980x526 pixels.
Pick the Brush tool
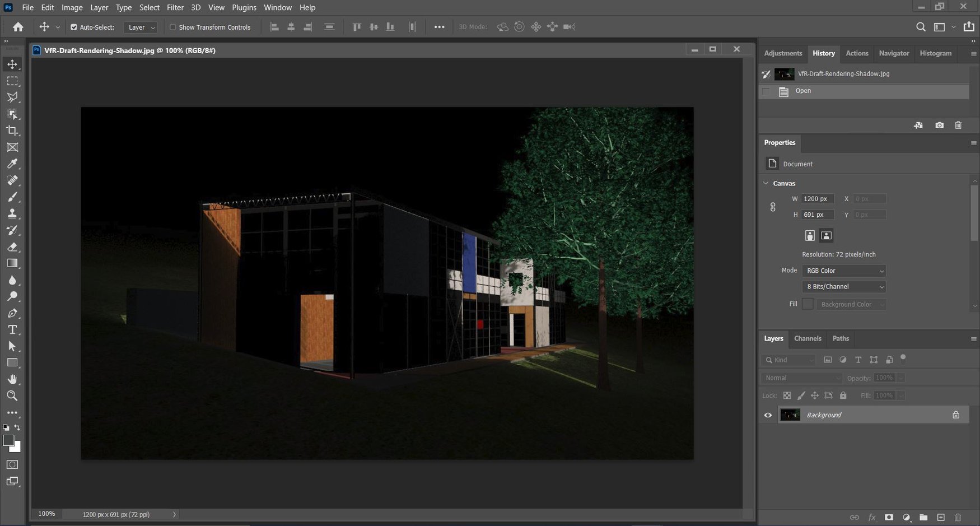[x=12, y=197]
